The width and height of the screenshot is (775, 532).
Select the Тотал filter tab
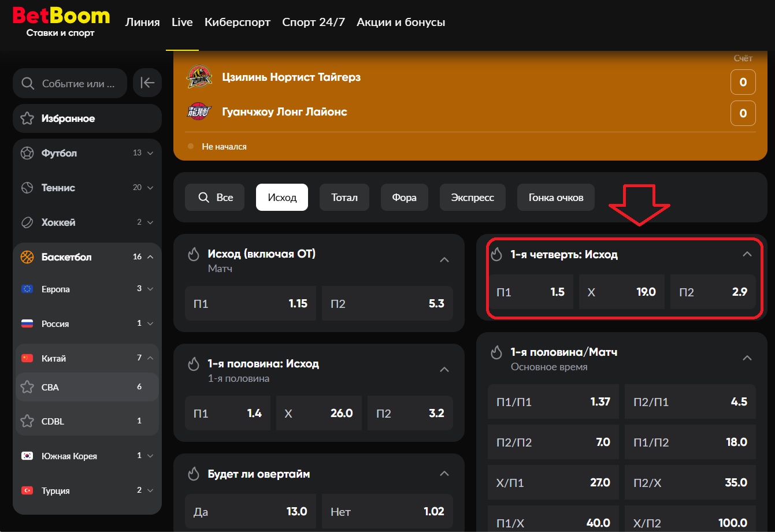tap(344, 198)
